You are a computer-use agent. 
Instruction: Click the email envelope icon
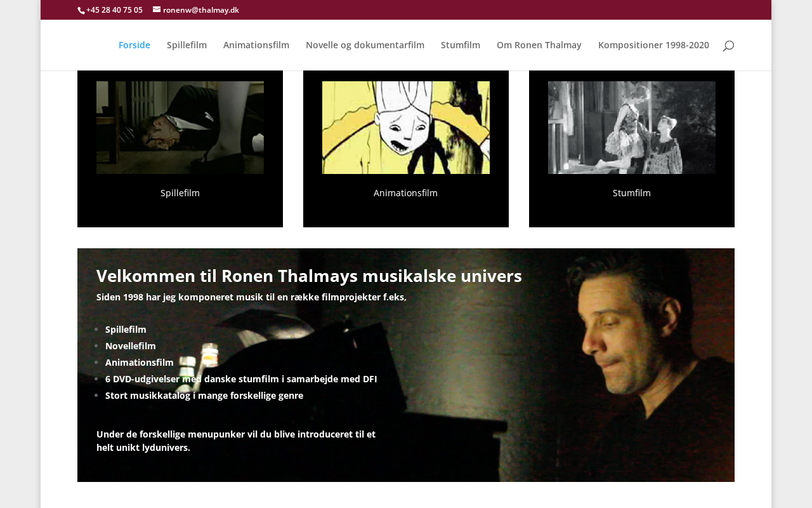[157, 10]
